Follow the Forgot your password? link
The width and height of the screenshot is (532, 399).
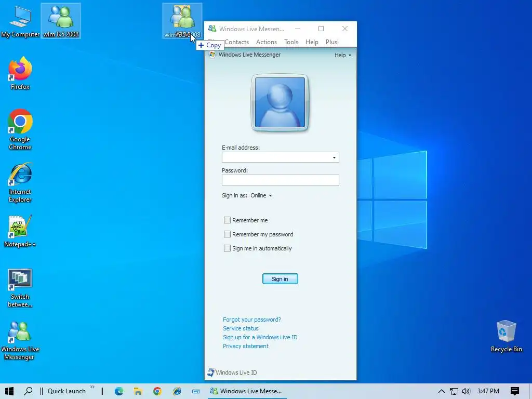click(252, 320)
